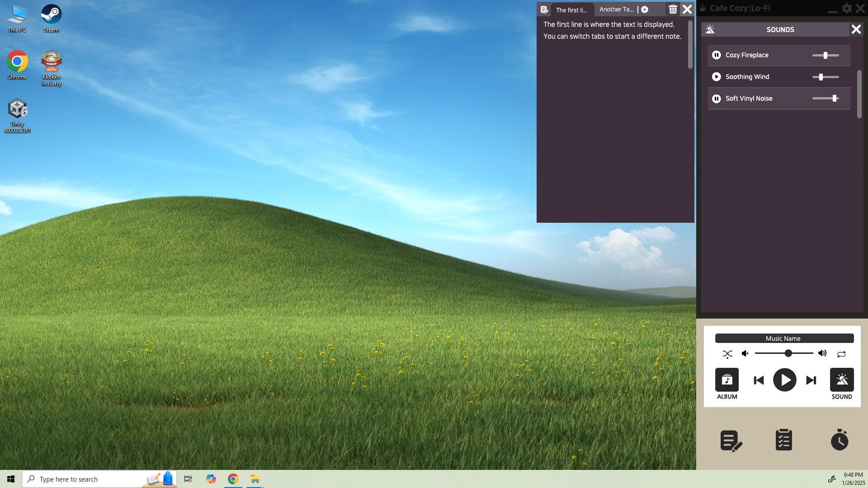The height and width of the screenshot is (488, 868).
Task: Open Task View on the taskbar
Action: pos(188,479)
